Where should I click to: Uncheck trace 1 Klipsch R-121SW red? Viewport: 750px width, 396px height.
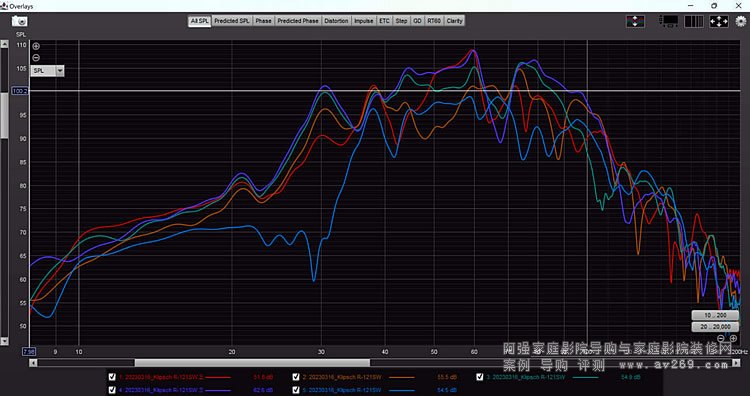click(x=112, y=377)
